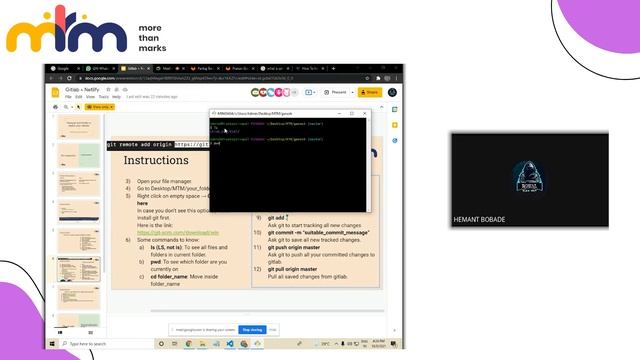640x360 pixels.
Task: Click the Chrome back arrow
Action: [51, 78]
